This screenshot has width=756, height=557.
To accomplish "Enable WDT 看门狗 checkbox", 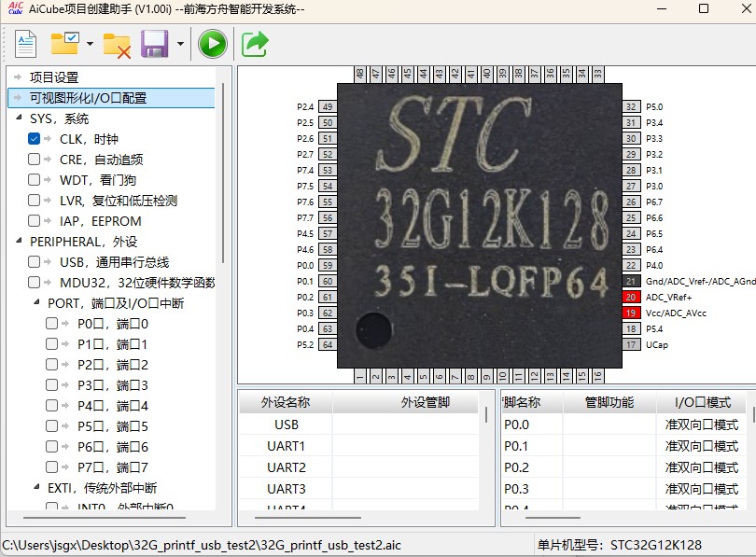I will click(34, 180).
